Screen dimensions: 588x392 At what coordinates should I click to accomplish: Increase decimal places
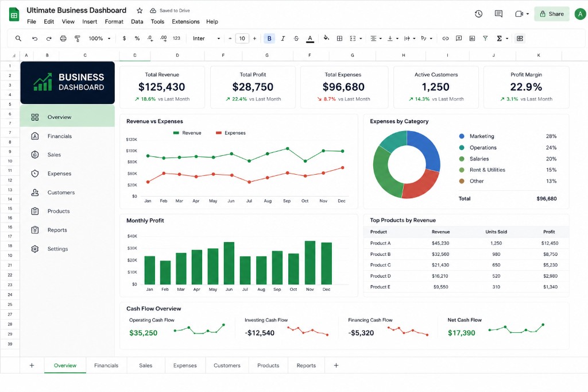coord(164,39)
